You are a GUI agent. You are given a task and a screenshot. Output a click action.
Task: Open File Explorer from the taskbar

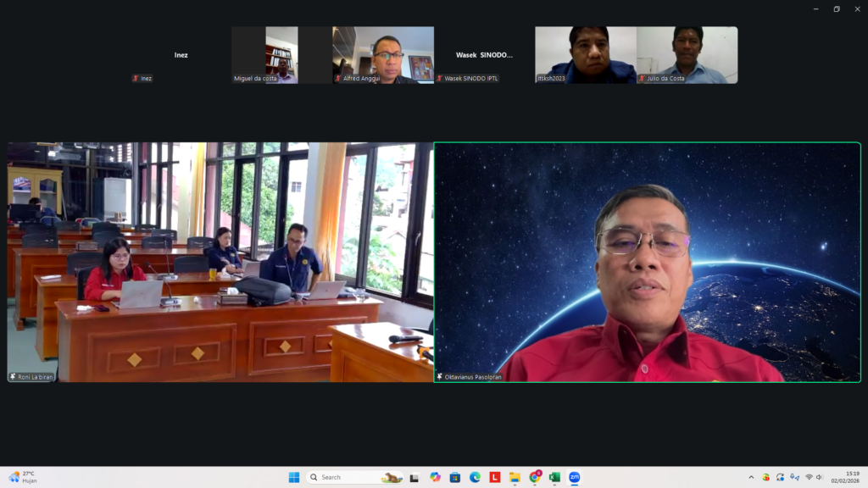coord(515,477)
